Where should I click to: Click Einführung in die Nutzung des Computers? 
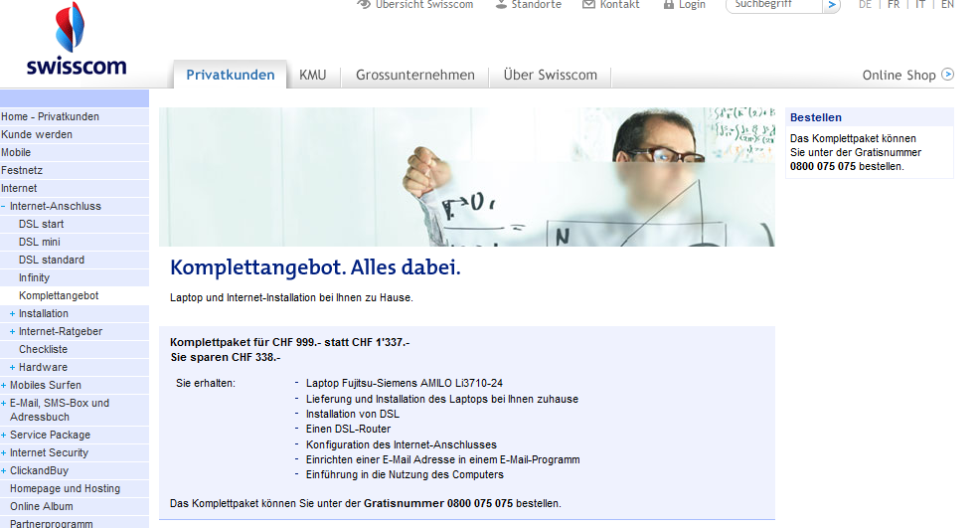coord(405,475)
